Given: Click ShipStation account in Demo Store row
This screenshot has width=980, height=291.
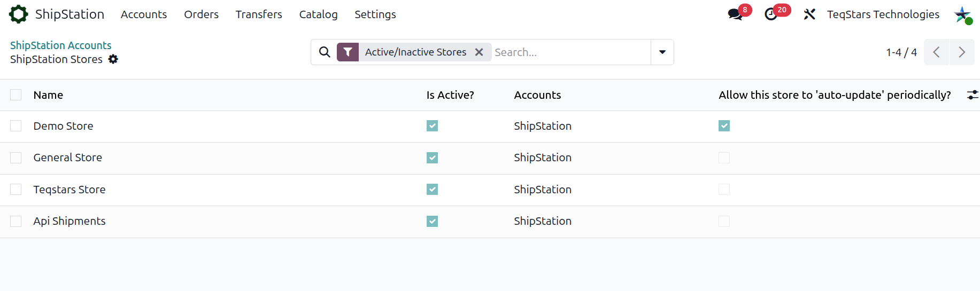Looking at the screenshot, I should click(543, 126).
